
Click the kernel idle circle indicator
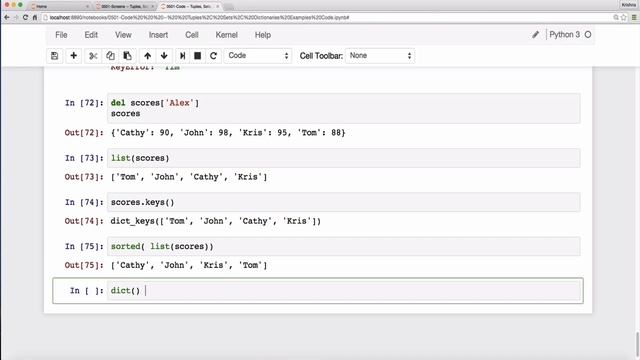(x=588, y=35)
